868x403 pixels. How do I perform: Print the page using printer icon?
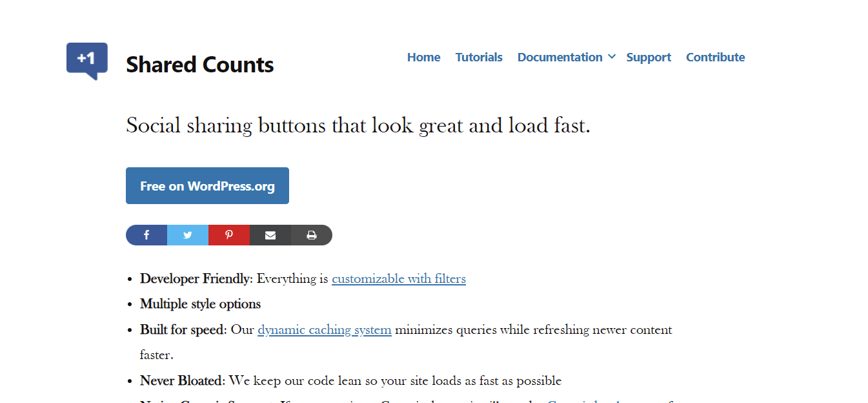coord(312,235)
